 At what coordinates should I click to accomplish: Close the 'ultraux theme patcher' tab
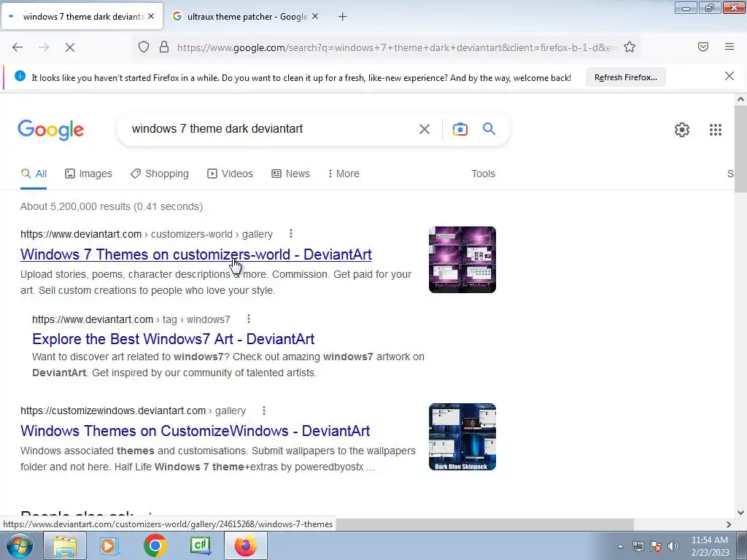315,16
